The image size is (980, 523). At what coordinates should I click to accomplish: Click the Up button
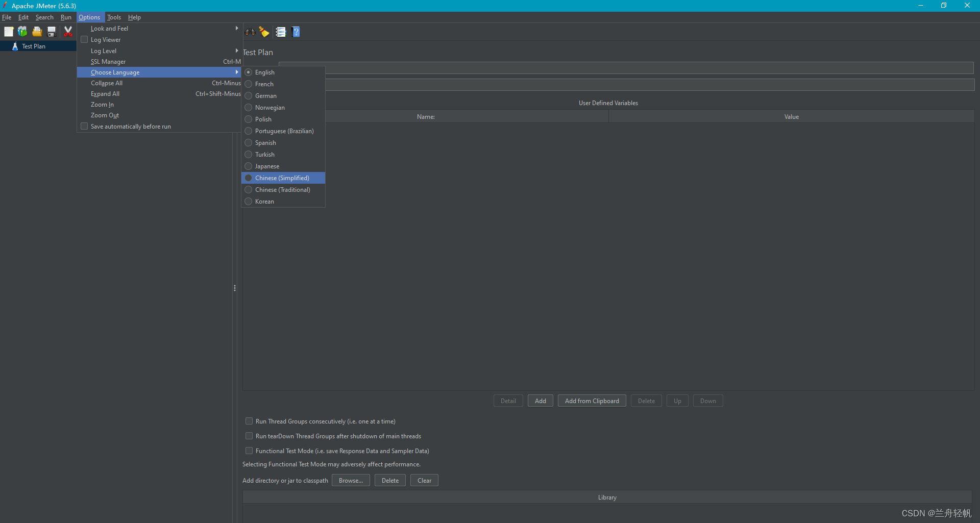coord(677,401)
